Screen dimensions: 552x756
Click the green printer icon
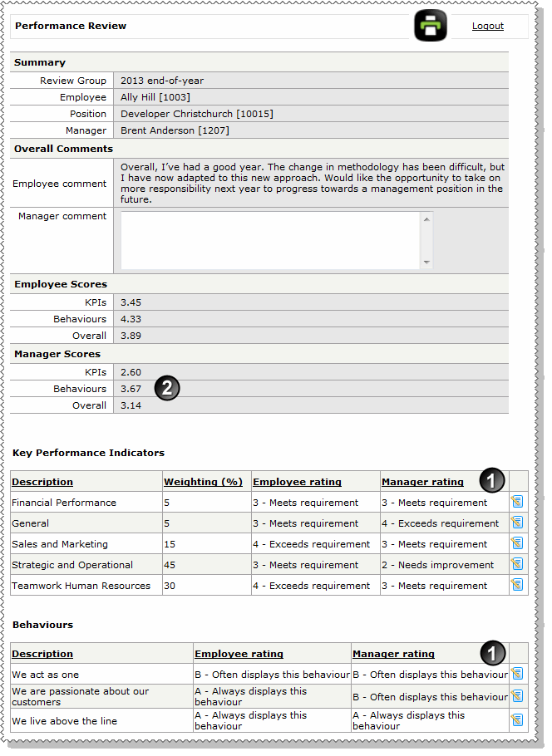431,26
